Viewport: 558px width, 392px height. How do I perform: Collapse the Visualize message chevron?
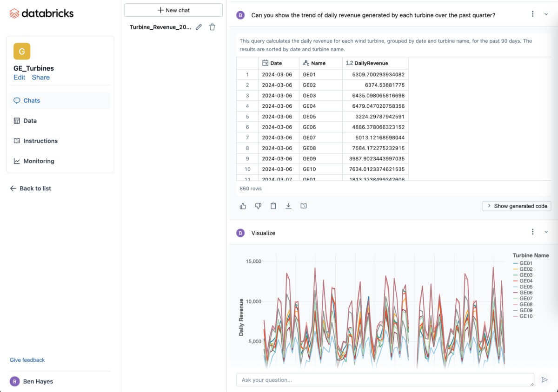(546, 232)
